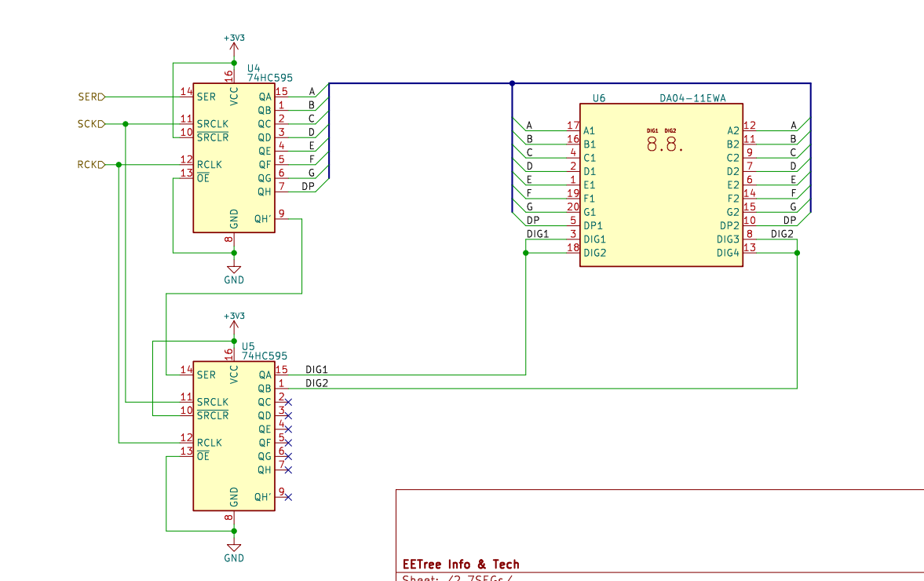Click the RCLK pin 12 of U5
This screenshot has height=581, width=924.
pos(187,443)
